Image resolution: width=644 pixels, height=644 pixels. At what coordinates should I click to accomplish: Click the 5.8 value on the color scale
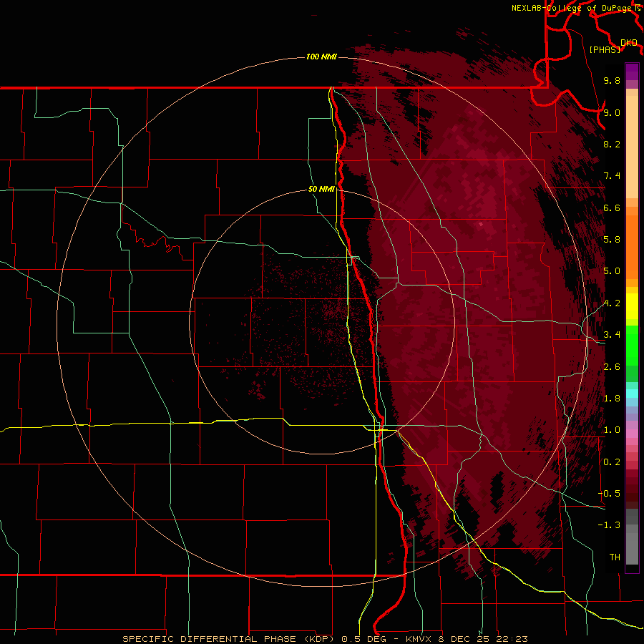pos(612,240)
